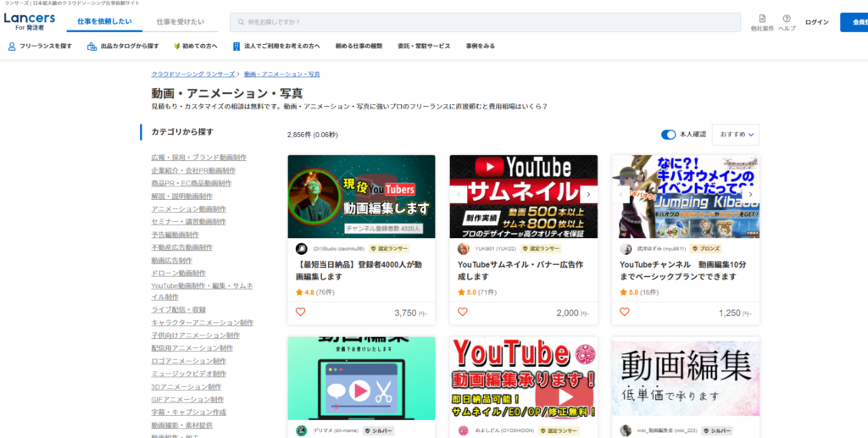Open 動画編集 低単価で承ります thumbnail
The width and height of the screenshot is (868, 438).
coord(686,377)
